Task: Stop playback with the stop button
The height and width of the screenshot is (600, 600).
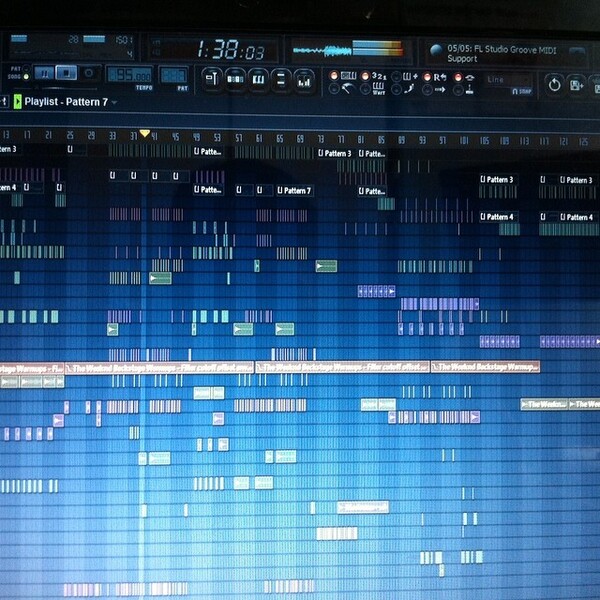Action: pyautogui.click(x=66, y=73)
